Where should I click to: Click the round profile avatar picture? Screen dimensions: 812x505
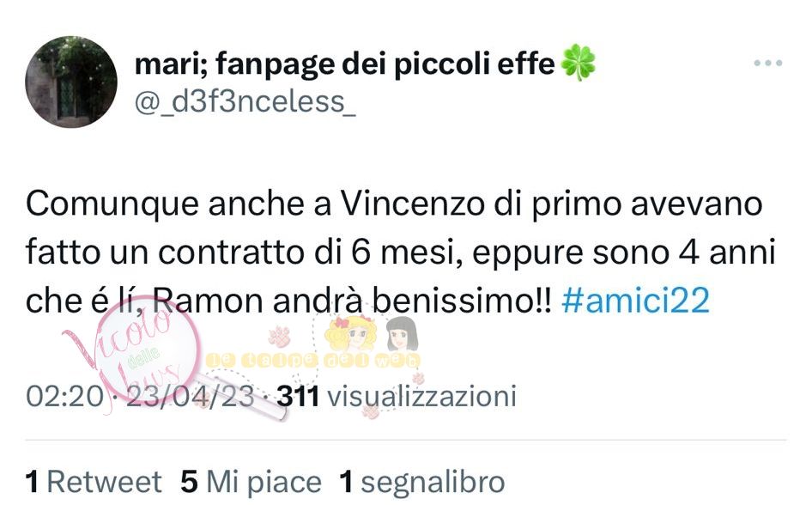tap(71, 82)
